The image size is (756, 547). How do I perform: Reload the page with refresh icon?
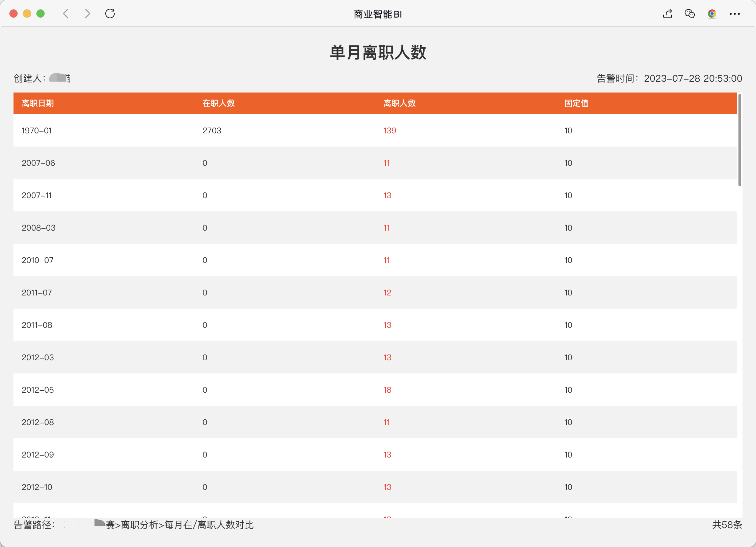click(110, 14)
